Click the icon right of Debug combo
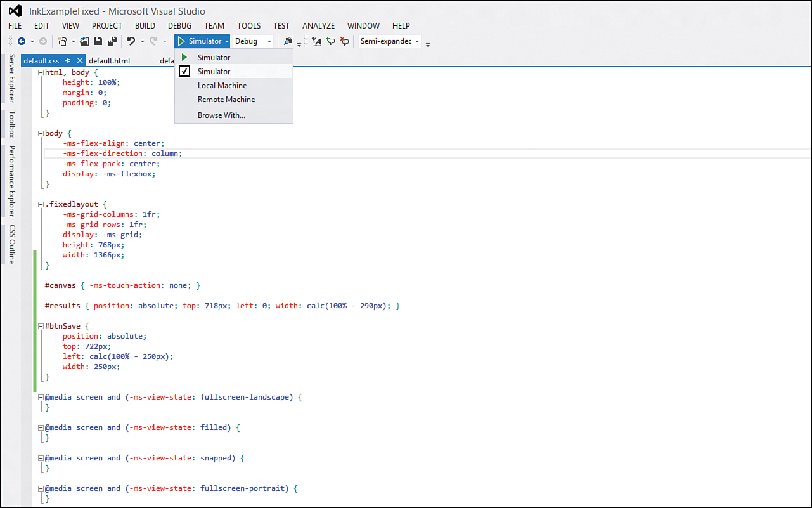This screenshot has width=812, height=508. (x=288, y=41)
